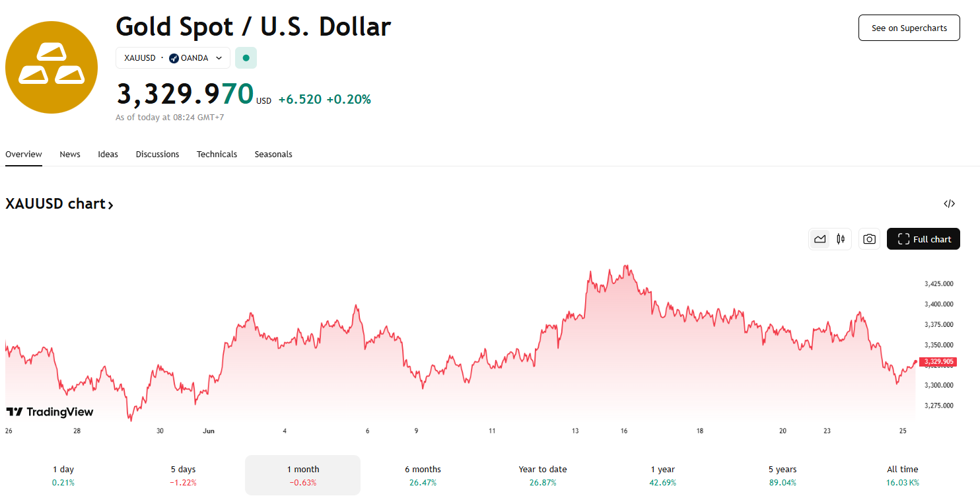The image size is (980, 498).
Task: Click the red 3,329.905 price label
Action: pyautogui.click(x=938, y=361)
